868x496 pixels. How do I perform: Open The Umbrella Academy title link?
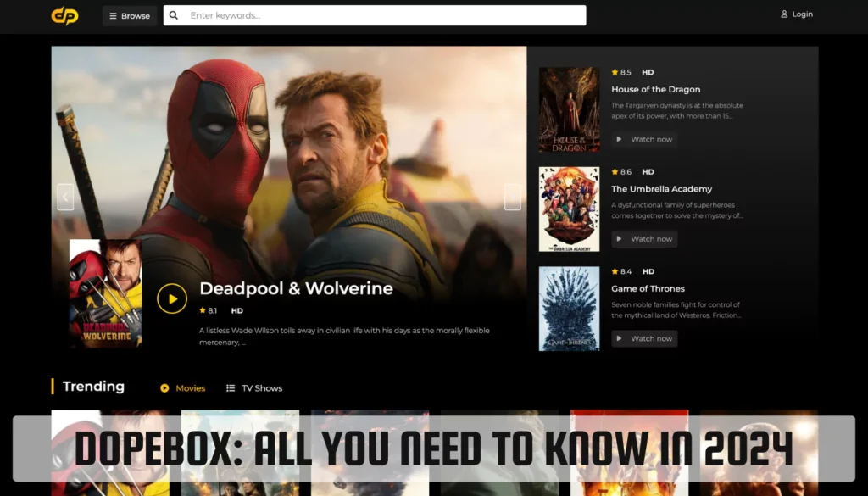pos(661,189)
